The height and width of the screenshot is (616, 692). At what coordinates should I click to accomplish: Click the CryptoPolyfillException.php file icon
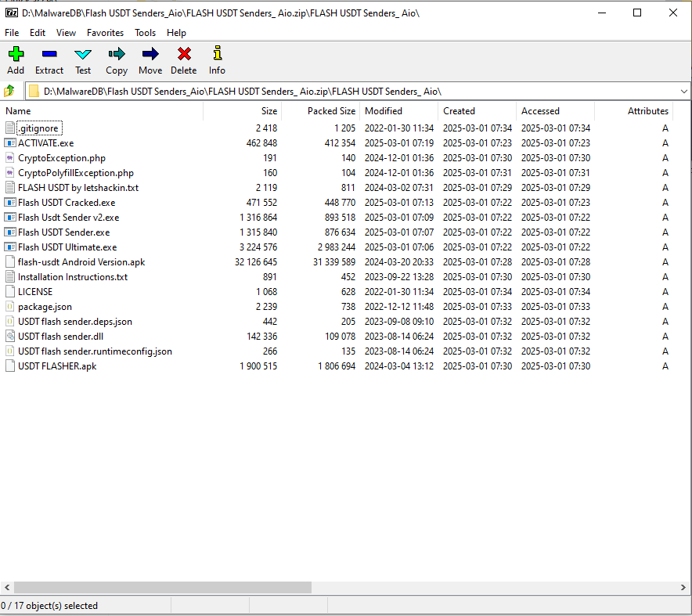tap(9, 172)
